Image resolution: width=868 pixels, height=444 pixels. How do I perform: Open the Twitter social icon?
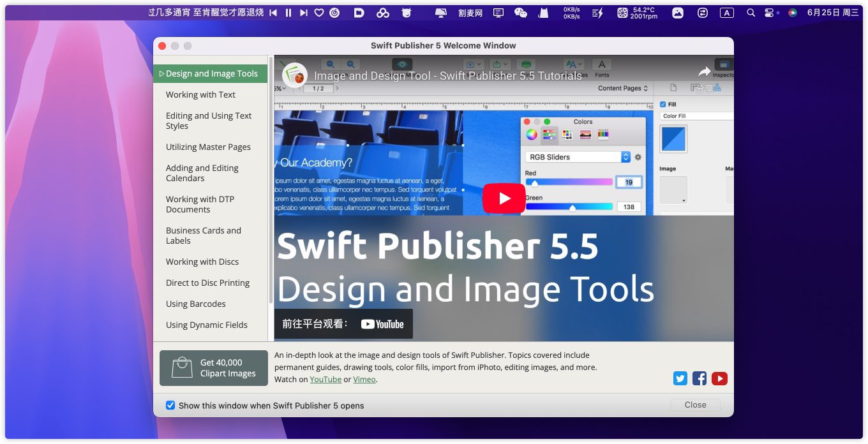pyautogui.click(x=680, y=378)
